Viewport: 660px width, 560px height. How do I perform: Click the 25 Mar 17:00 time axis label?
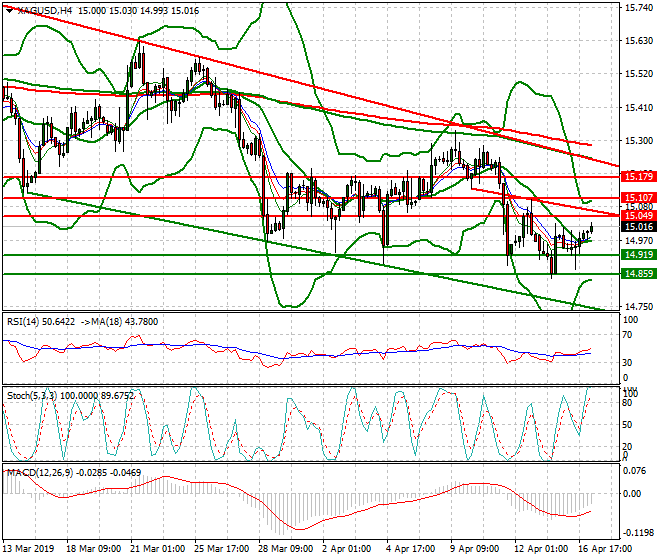click(x=222, y=549)
